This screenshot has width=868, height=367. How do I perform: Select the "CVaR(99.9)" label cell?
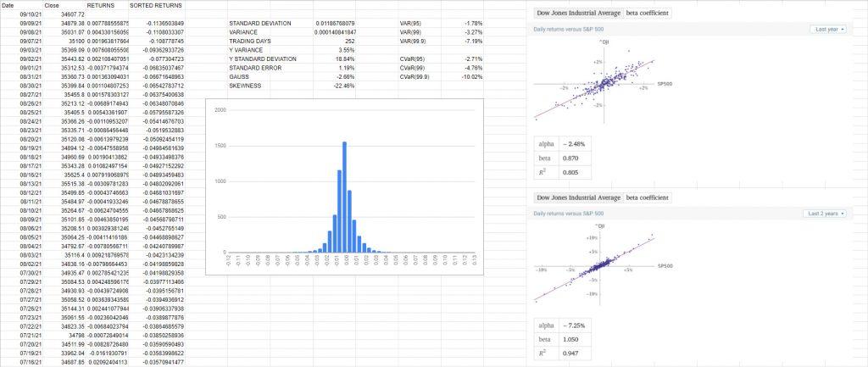[x=414, y=77]
